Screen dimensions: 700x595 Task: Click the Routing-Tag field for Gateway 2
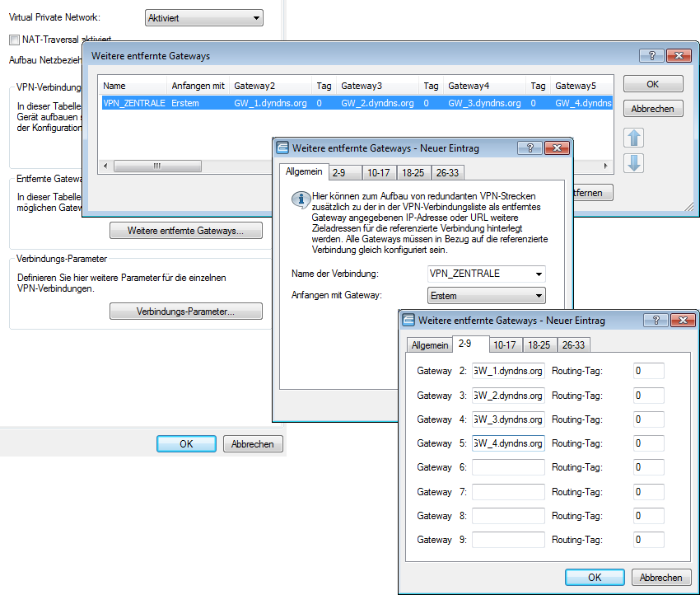tap(648, 371)
